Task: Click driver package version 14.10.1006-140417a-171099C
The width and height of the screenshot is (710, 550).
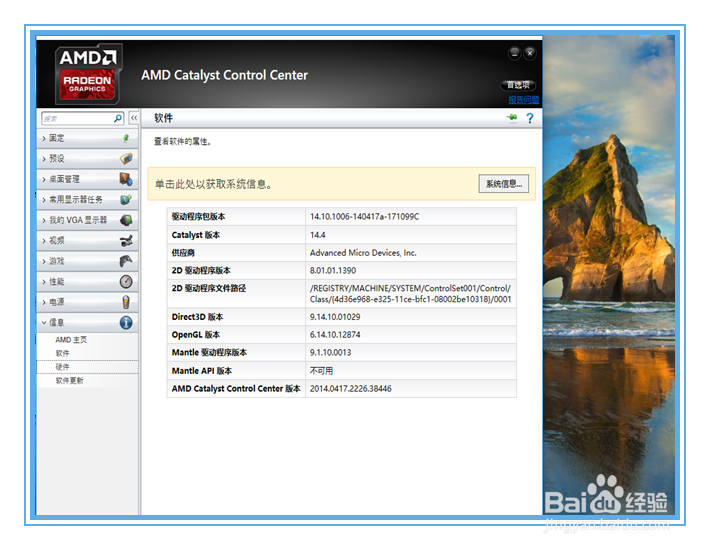Action: 365,216
